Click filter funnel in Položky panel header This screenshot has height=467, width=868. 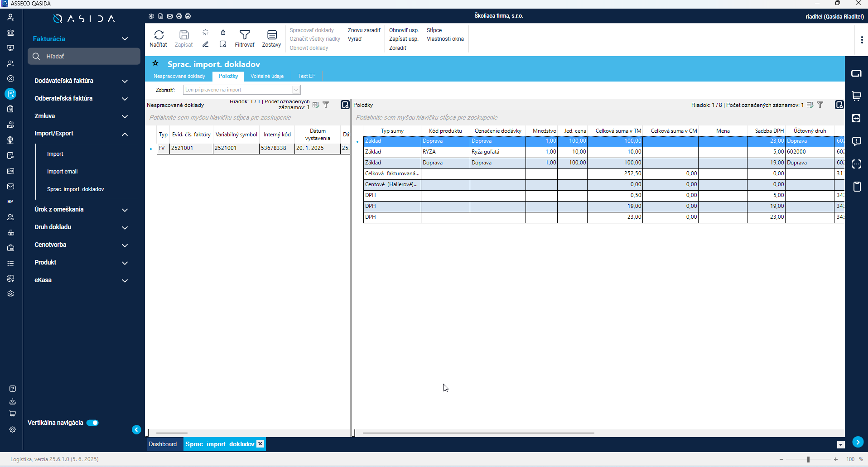coord(820,105)
